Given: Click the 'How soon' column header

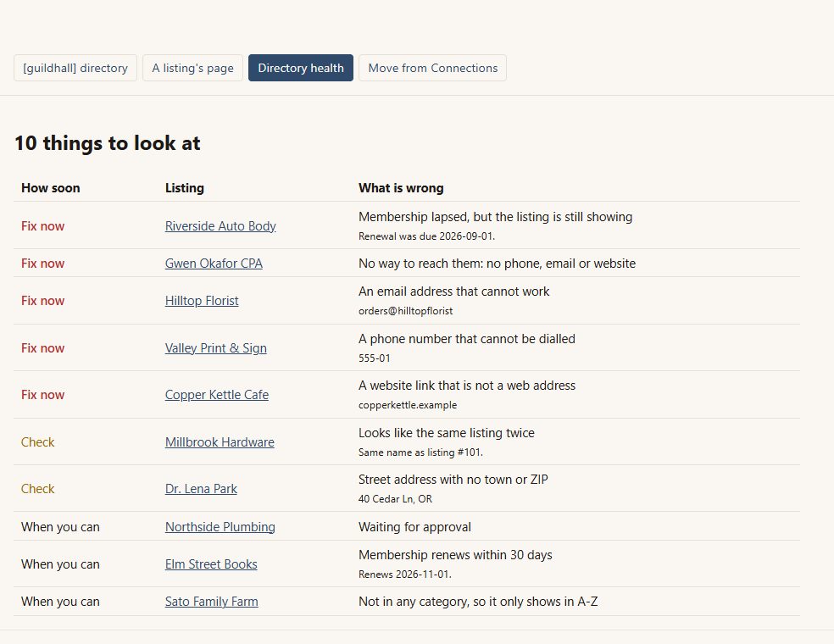Looking at the screenshot, I should [x=51, y=188].
